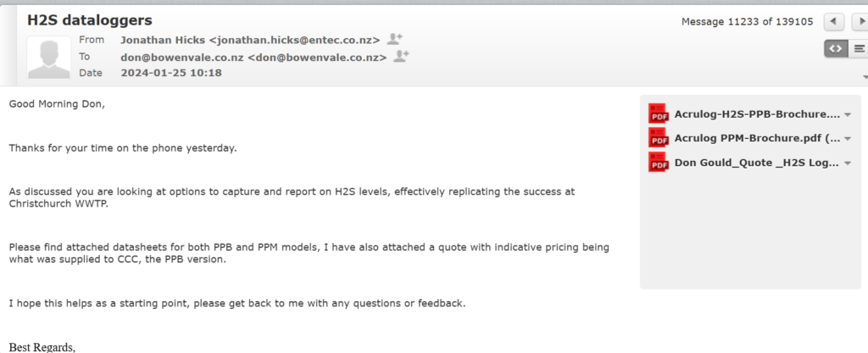Switch to HTML view toggle
This screenshot has width=868, height=353.
pos(835,48)
